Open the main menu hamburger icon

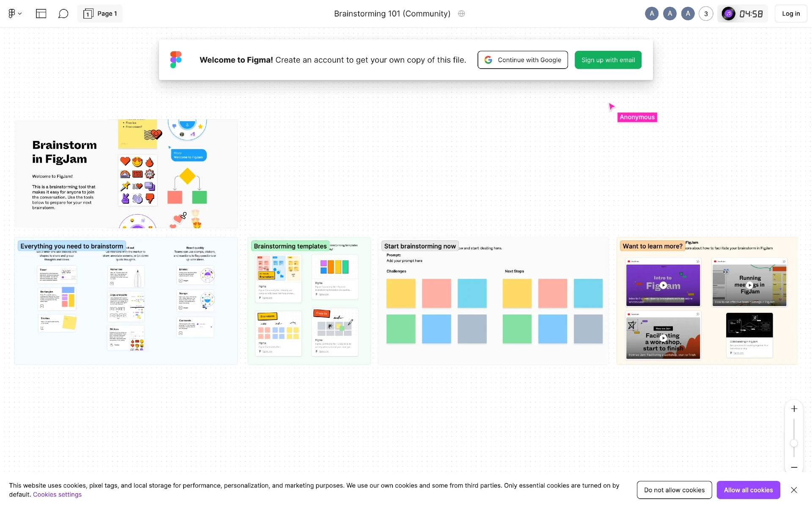14,14
